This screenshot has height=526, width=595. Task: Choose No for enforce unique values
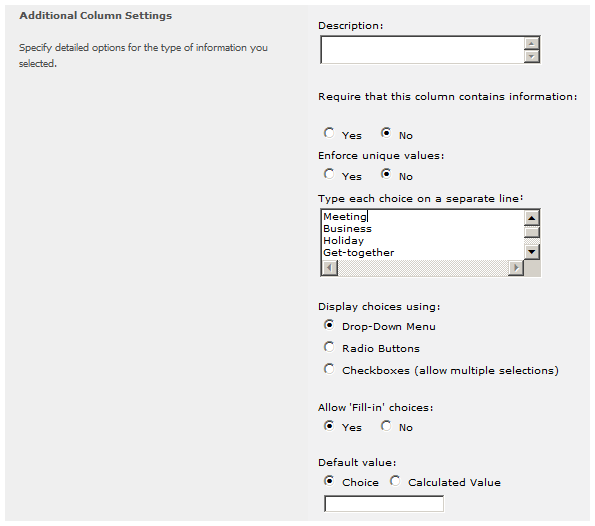[386, 174]
